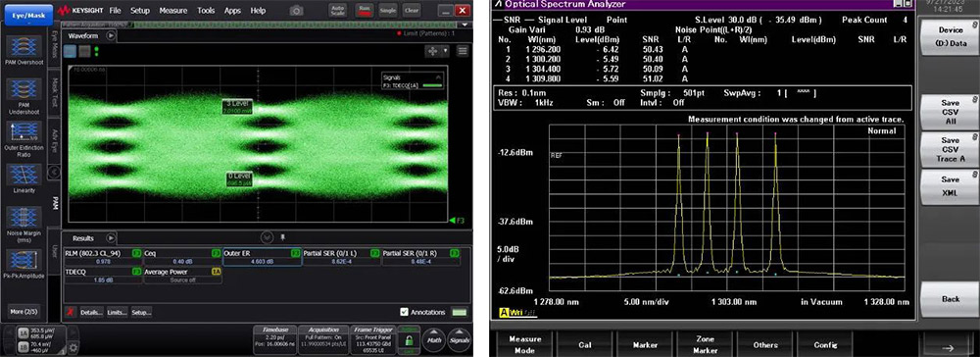The image size is (980, 357).
Task: Toggle the Annotations checkbox
Action: click(x=405, y=312)
